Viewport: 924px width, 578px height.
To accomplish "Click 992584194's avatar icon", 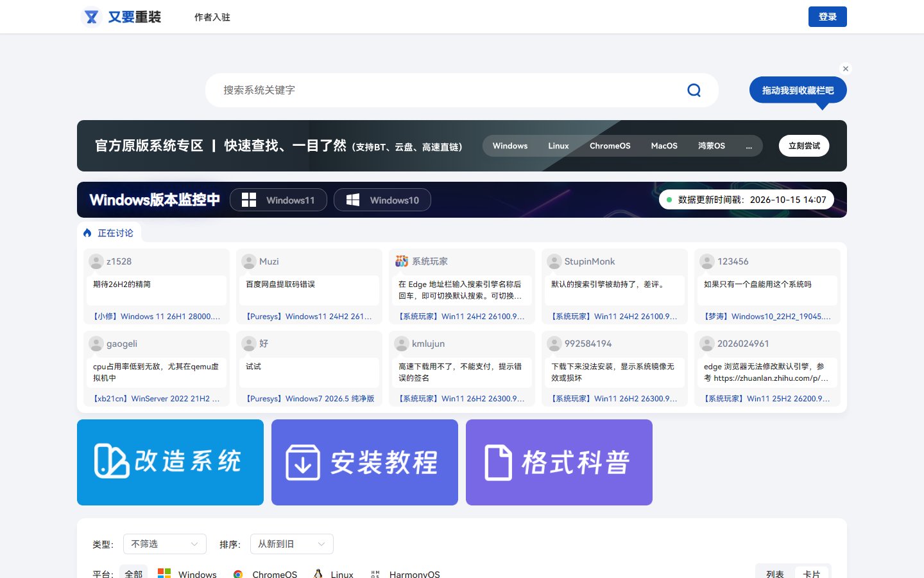I will (554, 344).
